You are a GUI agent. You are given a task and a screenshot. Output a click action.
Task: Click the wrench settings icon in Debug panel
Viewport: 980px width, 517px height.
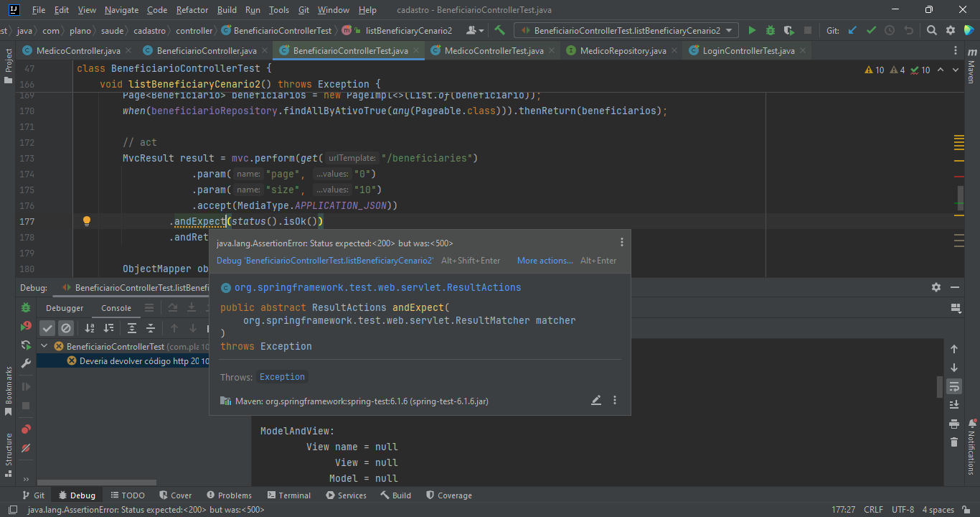click(x=26, y=363)
